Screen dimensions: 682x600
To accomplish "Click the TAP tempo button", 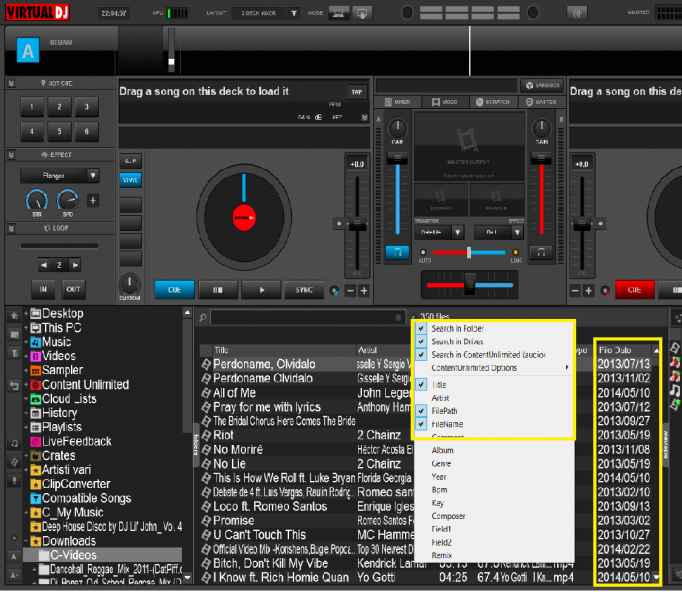I will (357, 92).
